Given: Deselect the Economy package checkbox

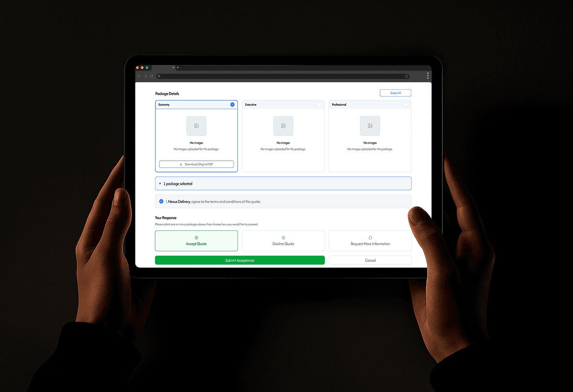Looking at the screenshot, I should (x=232, y=104).
